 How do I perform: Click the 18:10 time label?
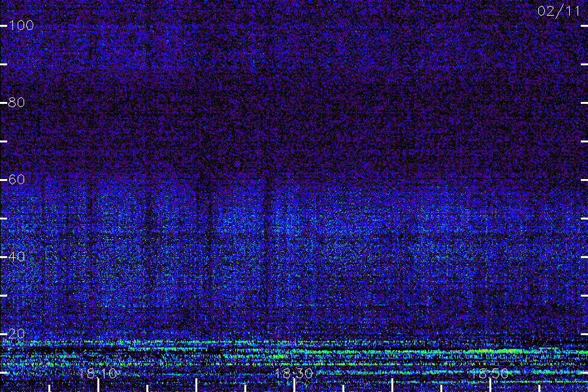pos(98,373)
